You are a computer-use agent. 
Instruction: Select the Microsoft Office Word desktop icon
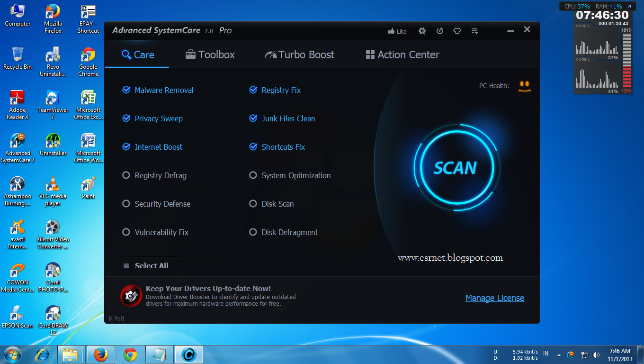click(89, 148)
